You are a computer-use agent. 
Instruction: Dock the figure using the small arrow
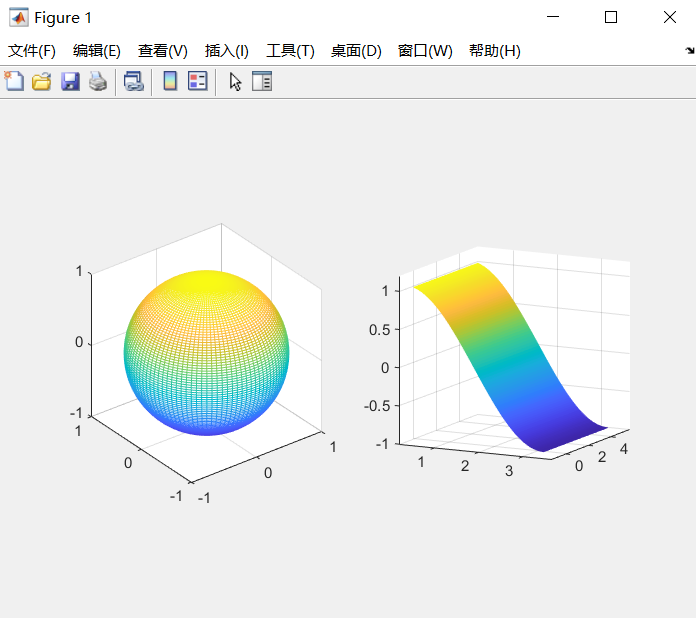[689, 50]
